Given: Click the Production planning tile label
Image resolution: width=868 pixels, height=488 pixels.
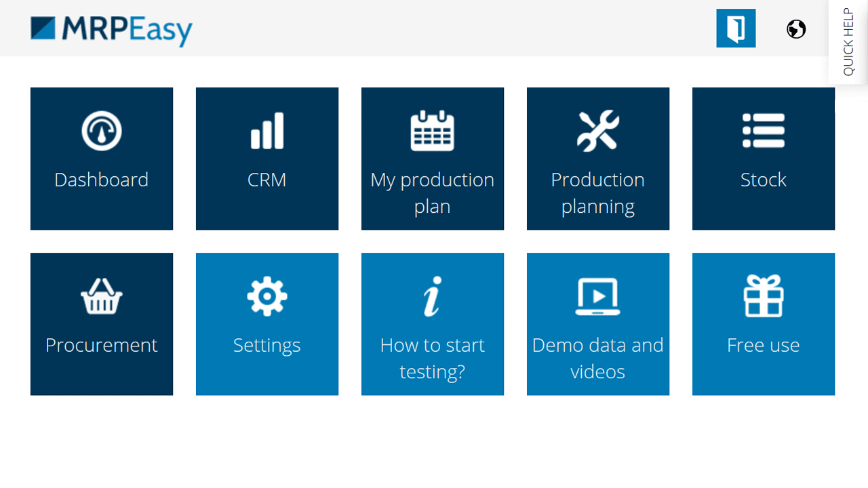Looking at the screenshot, I should [x=598, y=192].
